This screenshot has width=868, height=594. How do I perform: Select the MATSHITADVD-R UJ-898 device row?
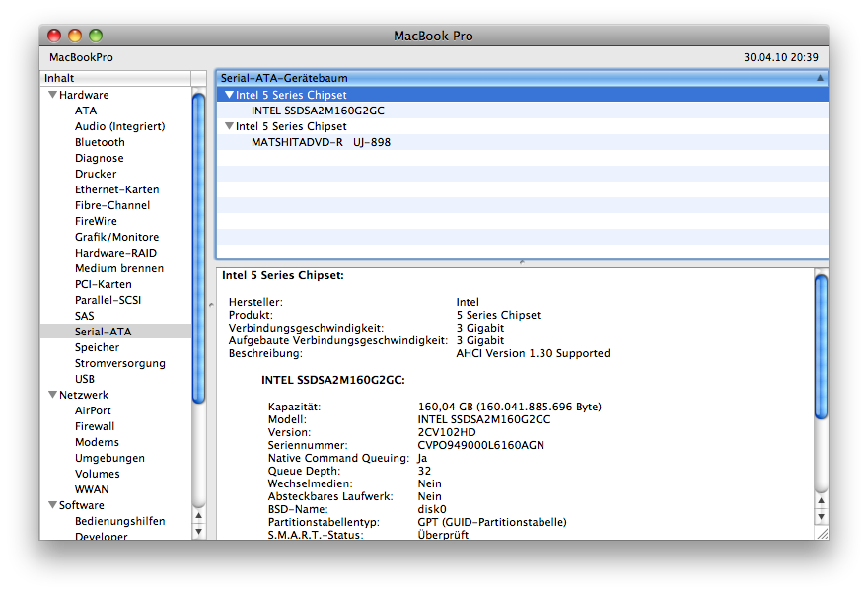pyautogui.click(x=522, y=142)
